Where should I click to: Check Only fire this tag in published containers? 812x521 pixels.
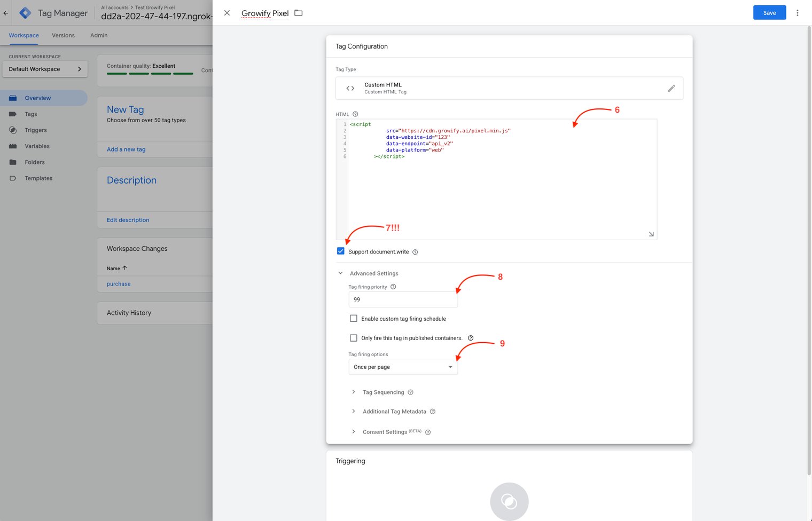click(354, 338)
